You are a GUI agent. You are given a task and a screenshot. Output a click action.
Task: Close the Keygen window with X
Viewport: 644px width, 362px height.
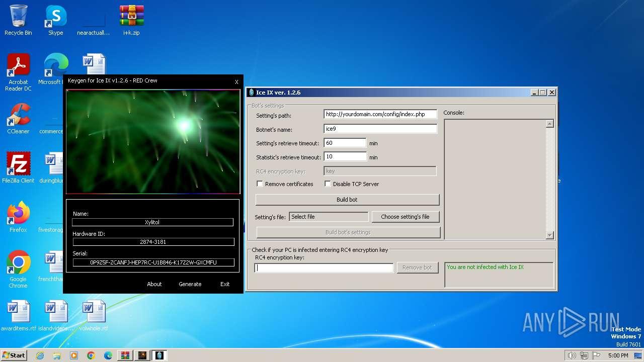coord(236,82)
